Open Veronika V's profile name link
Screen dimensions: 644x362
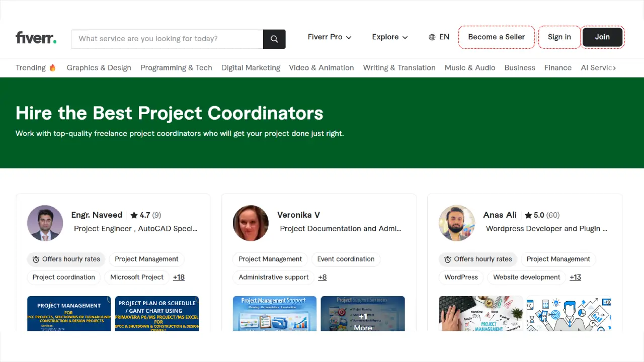[x=298, y=215]
